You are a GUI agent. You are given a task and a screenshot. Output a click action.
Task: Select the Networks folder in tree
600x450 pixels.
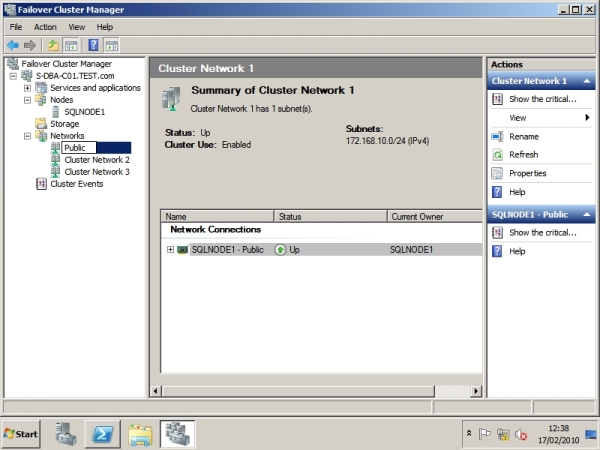[x=67, y=136]
